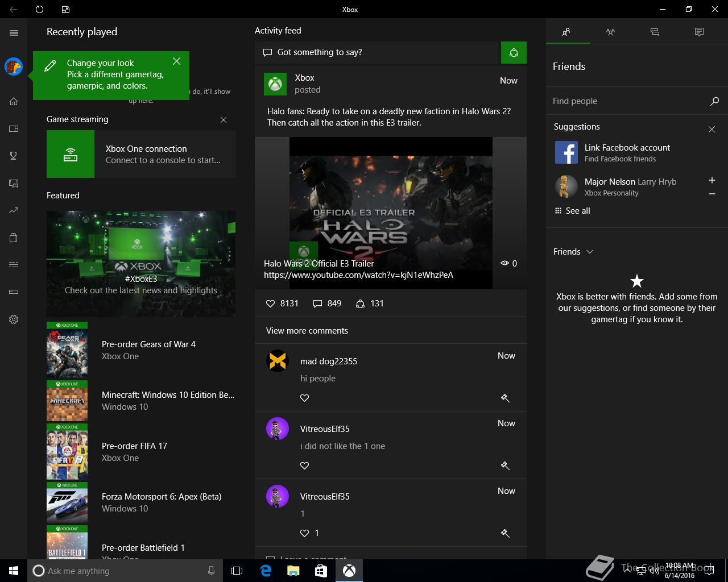Open File Explorer from taskbar

tap(293, 571)
